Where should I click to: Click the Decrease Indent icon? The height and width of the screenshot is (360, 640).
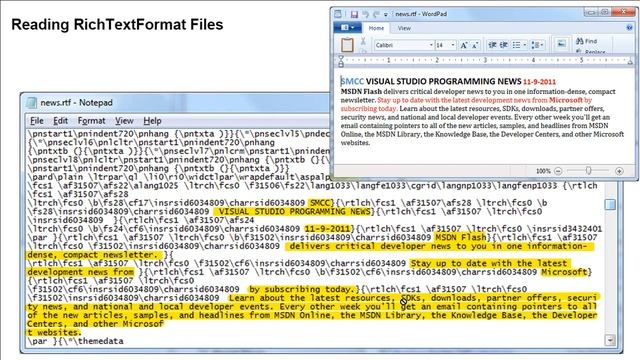pyautogui.click(x=493, y=45)
